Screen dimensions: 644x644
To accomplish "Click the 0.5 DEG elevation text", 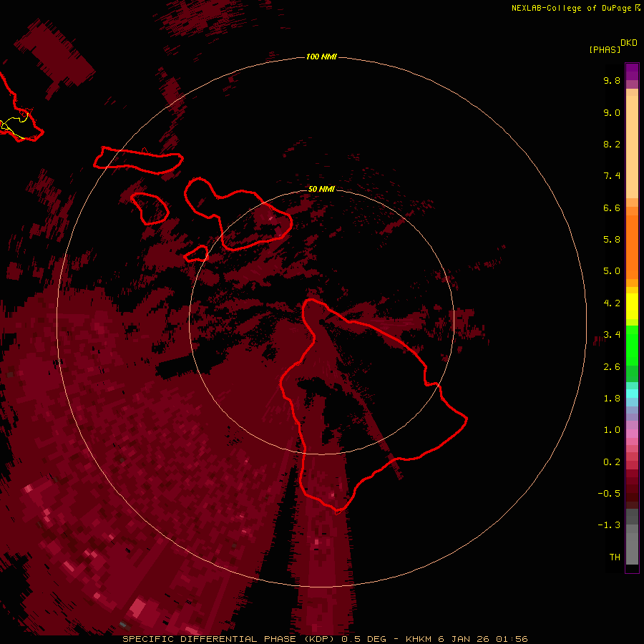I will point(364,639).
